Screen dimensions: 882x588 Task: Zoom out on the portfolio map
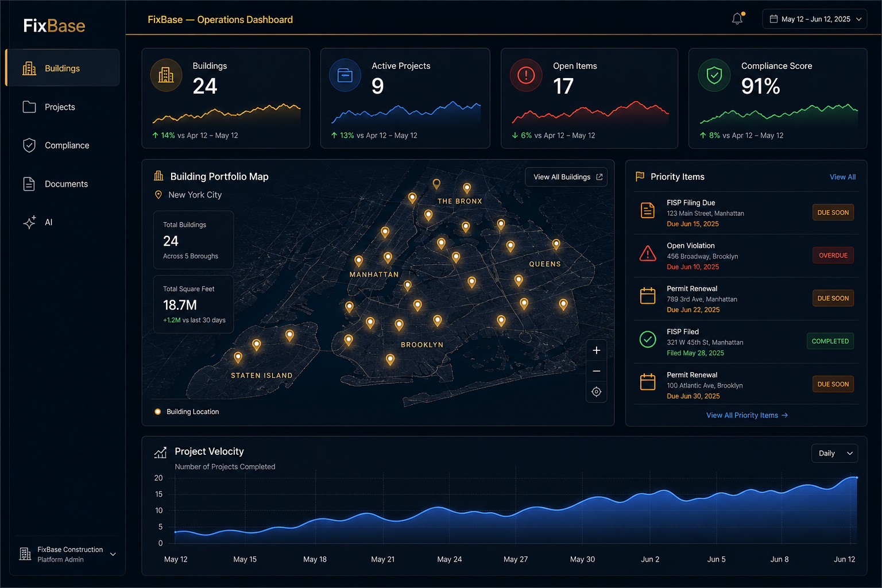(x=597, y=371)
